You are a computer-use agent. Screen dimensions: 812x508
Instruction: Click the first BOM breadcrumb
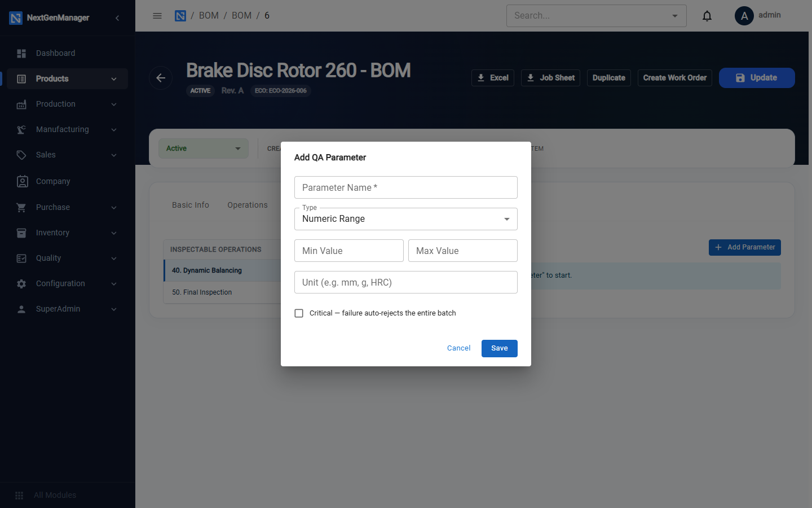209,16
